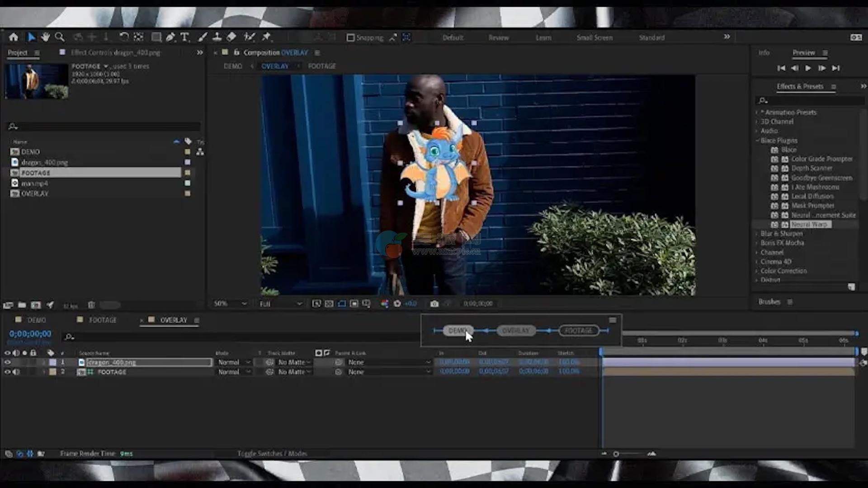Select the Eraser tool
Screen dimensions: 868x488
click(231, 37)
